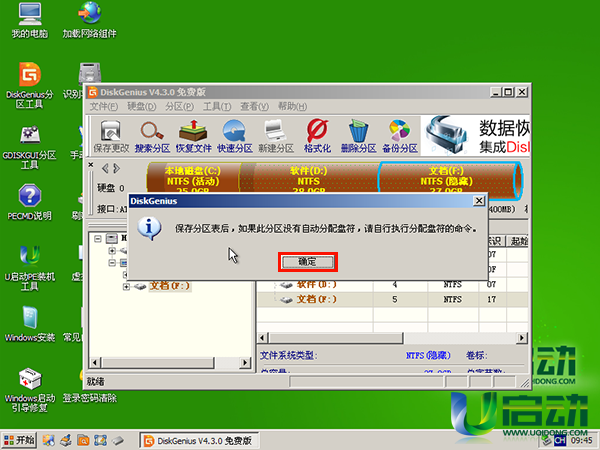Click the quick launch gray drive icon
The image size is (600, 450).
point(117,440)
